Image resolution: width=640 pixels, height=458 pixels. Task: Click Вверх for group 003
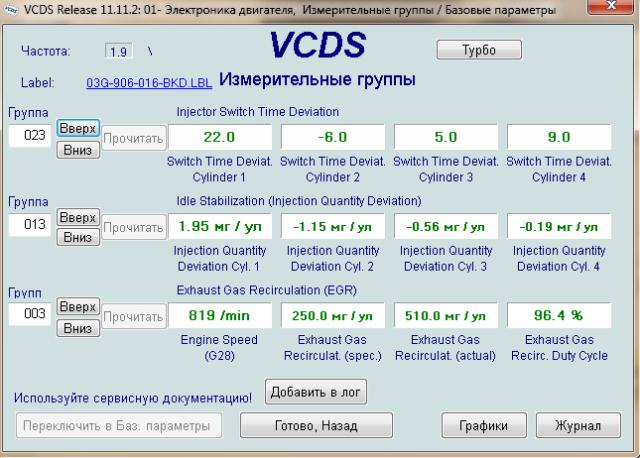[78, 307]
